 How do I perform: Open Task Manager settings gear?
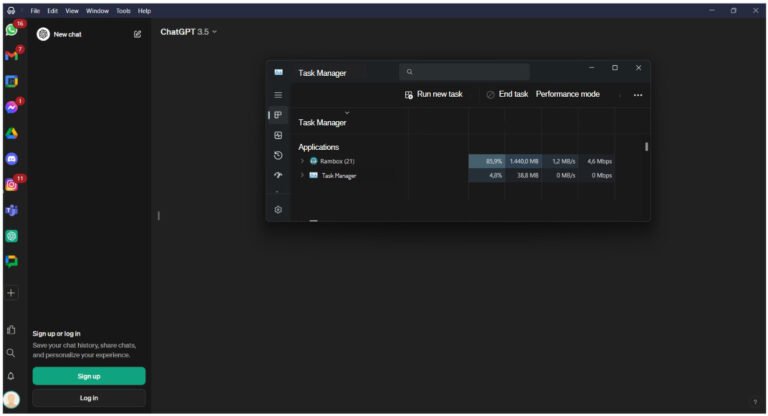(278, 210)
